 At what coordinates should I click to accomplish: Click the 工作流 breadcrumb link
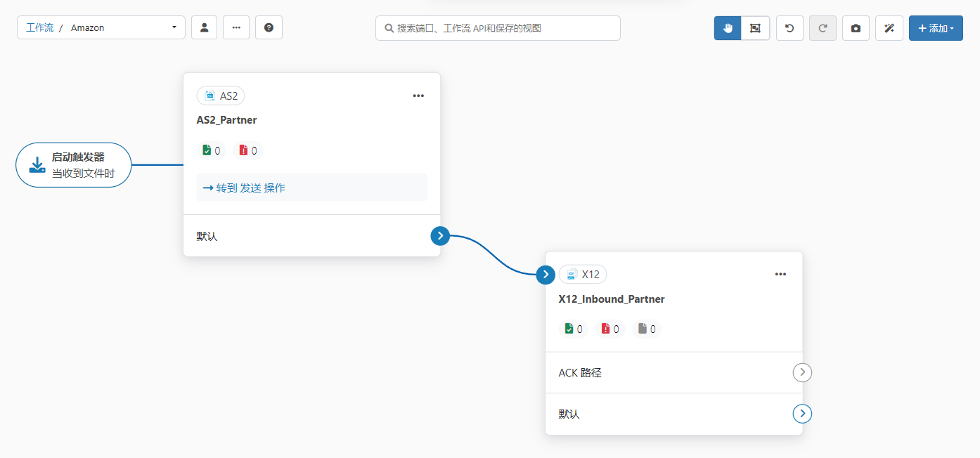pos(39,28)
